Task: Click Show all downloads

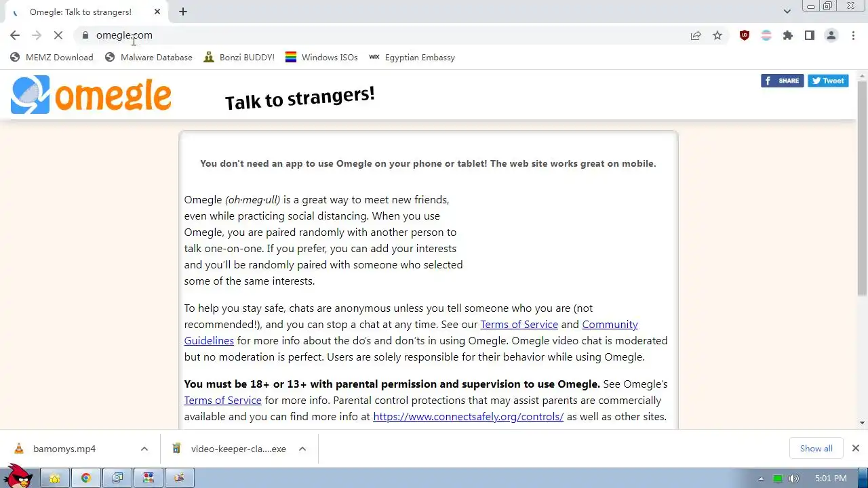Action: coord(816,448)
